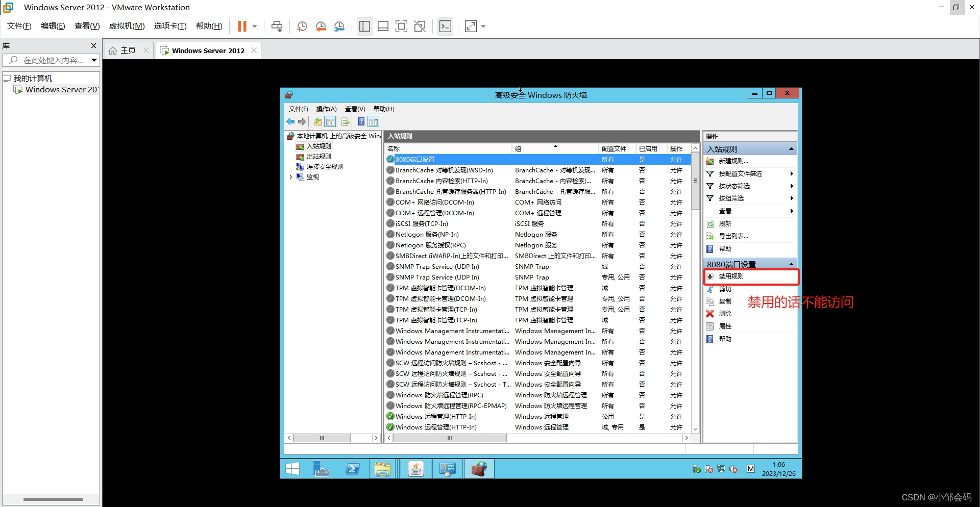
Task: Click the rule list vertical scrollbar down arrow
Action: (x=695, y=429)
